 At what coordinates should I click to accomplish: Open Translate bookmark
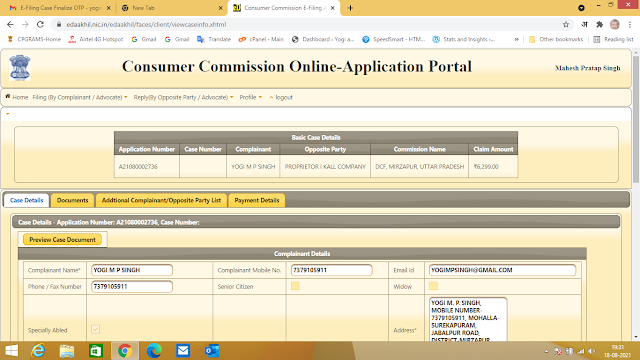(x=214, y=39)
